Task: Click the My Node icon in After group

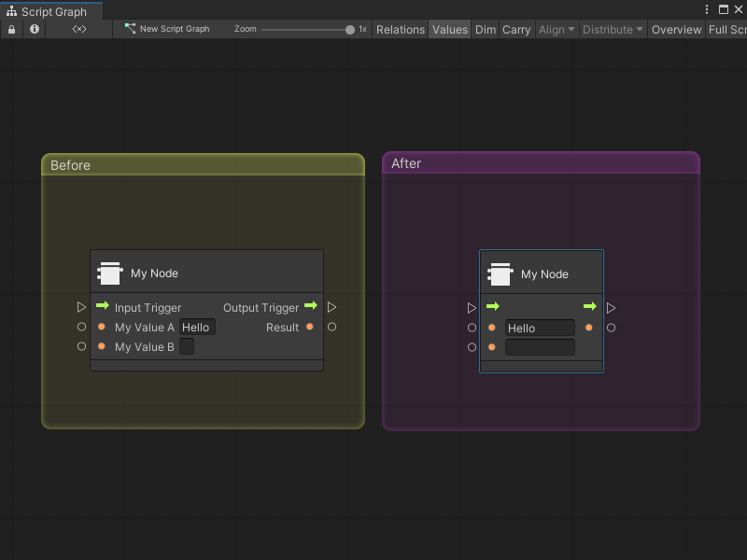Action: [x=500, y=274]
